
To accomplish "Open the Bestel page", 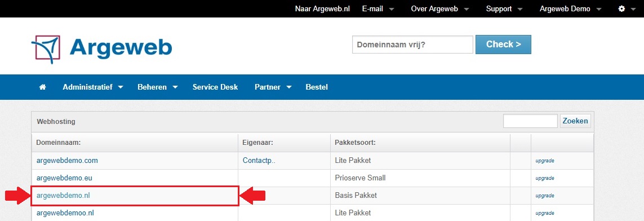I will click(x=317, y=87).
